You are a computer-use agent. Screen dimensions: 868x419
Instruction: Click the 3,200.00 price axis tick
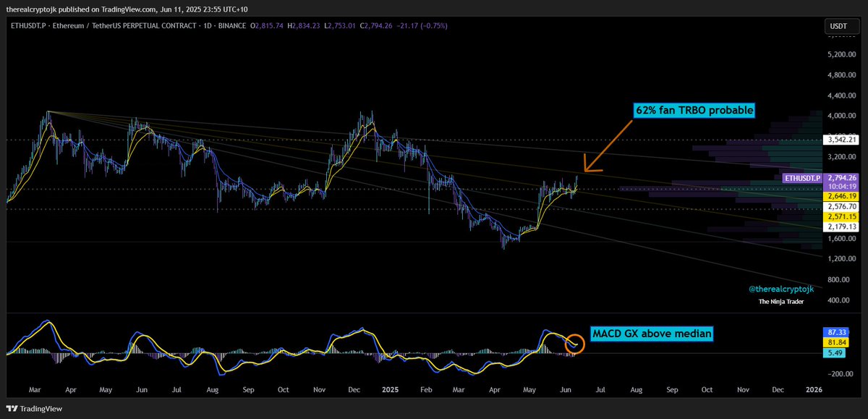(841, 156)
